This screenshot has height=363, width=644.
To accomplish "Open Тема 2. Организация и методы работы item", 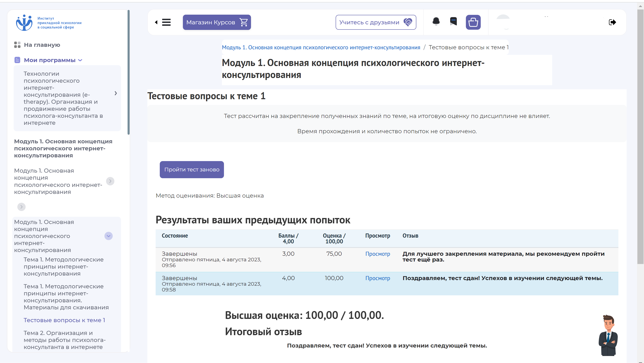I will click(65, 340).
